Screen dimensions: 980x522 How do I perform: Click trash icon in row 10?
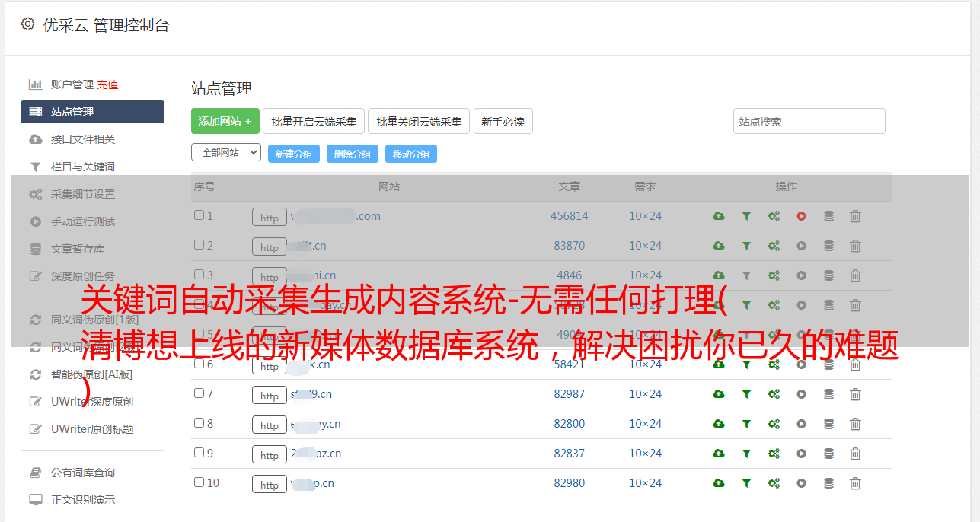(x=855, y=483)
